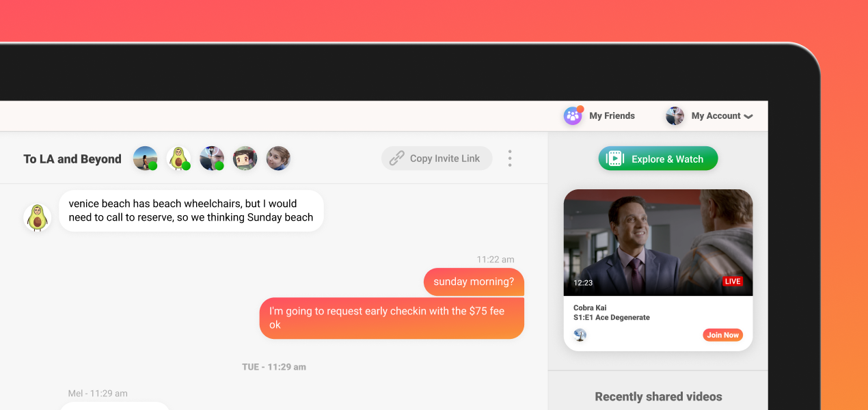The image size is (868, 410).
Task: Click the host avatar on Cobra Kai card
Action: [x=580, y=335]
